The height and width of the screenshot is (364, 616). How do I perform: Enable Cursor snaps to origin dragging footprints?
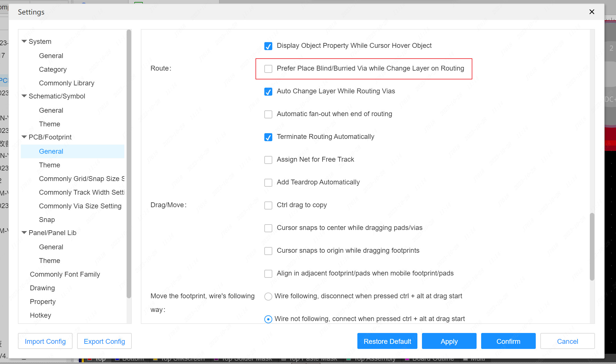point(268,251)
